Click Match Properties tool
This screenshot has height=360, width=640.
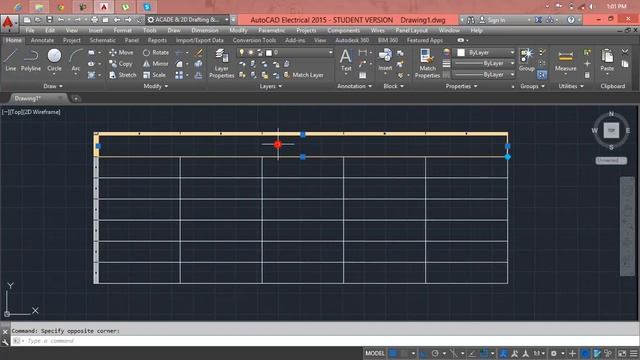pos(427,63)
